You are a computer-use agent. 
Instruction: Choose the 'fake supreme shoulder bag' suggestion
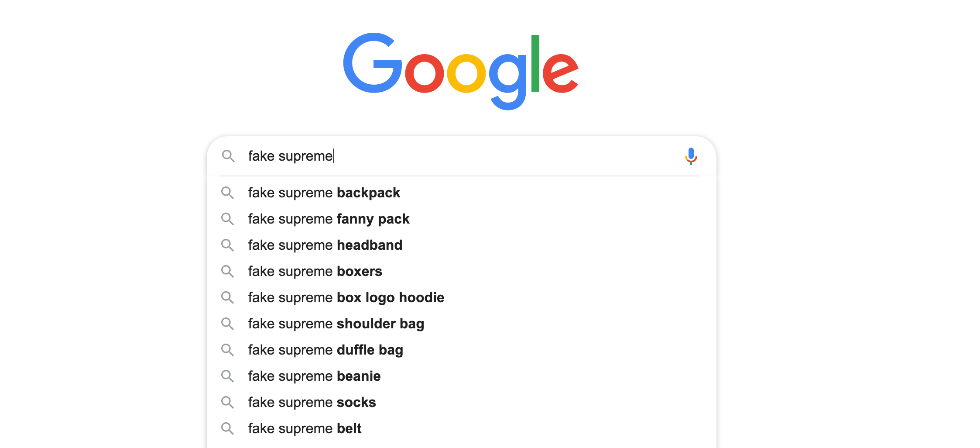tap(336, 324)
